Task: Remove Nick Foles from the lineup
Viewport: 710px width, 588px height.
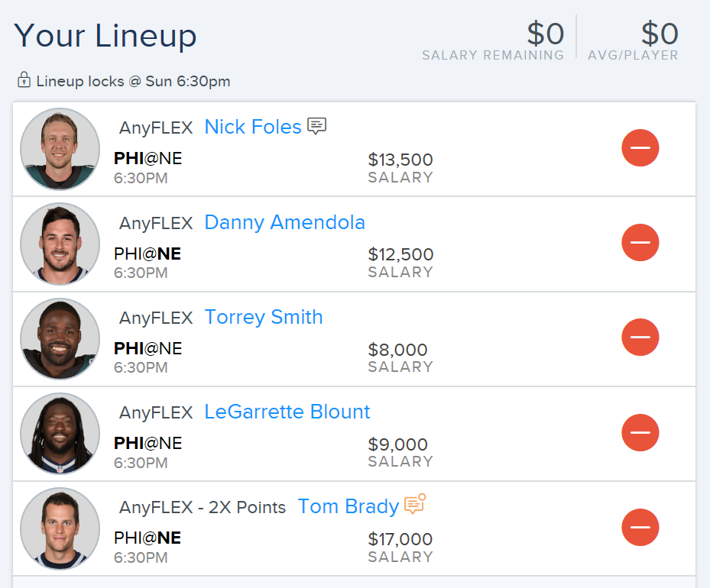Action: pos(640,148)
